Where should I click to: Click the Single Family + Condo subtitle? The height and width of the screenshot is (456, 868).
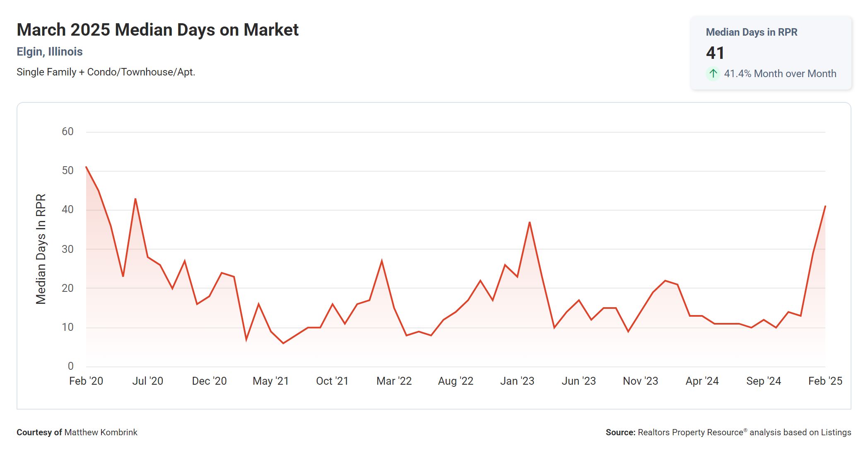tap(106, 72)
